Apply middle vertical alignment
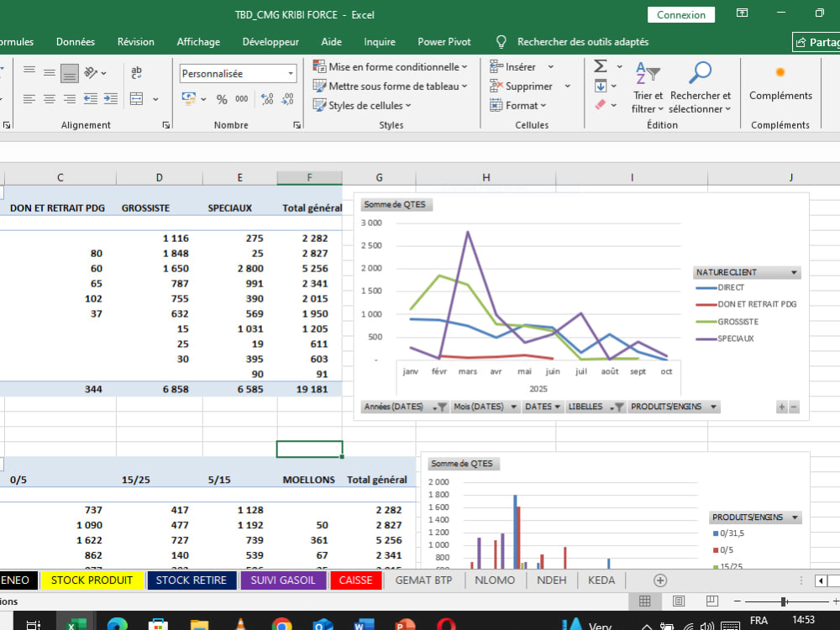 (50, 73)
